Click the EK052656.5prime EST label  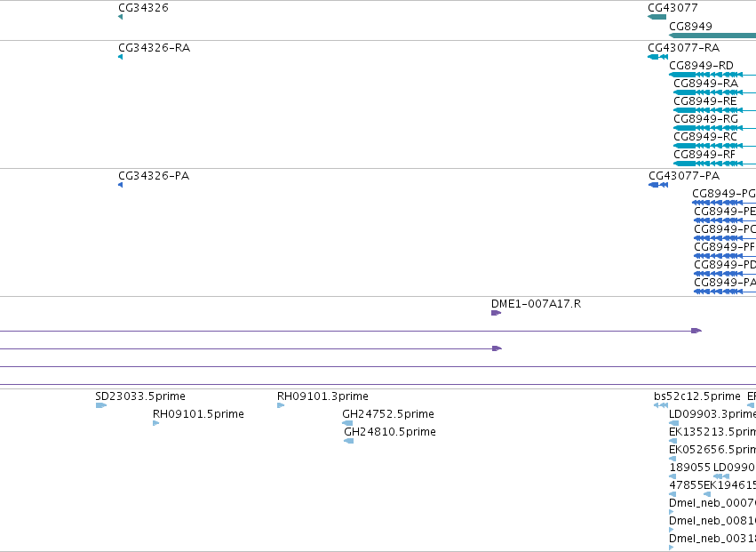[712, 450]
